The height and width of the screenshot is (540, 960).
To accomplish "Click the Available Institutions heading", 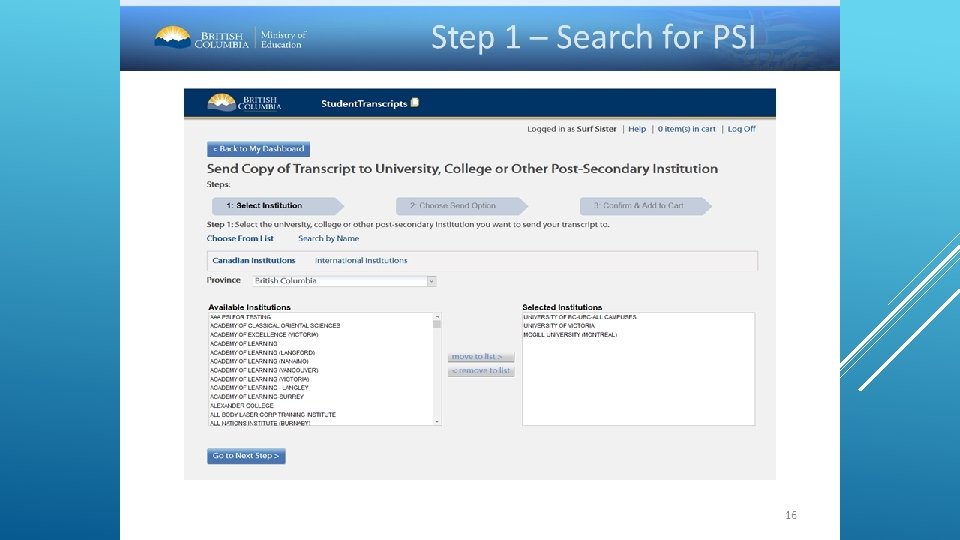I will click(249, 307).
